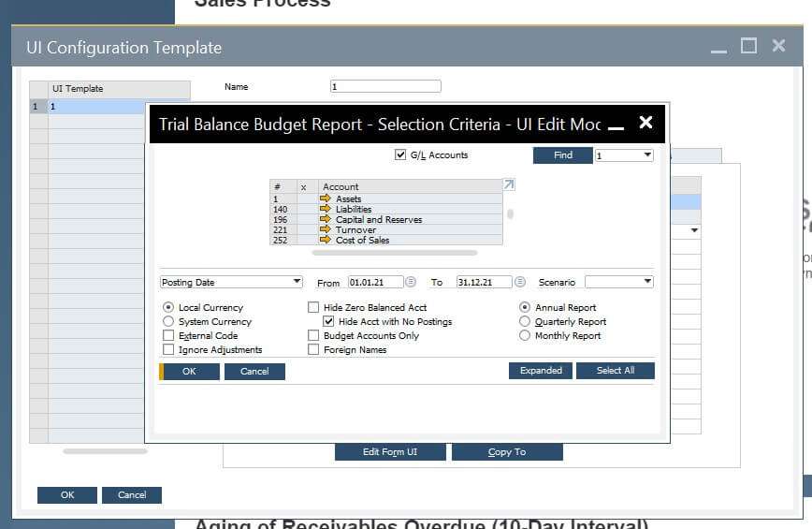812x529 pixels.
Task: Click UI Template list horizontal scrollbar
Action: [105, 451]
